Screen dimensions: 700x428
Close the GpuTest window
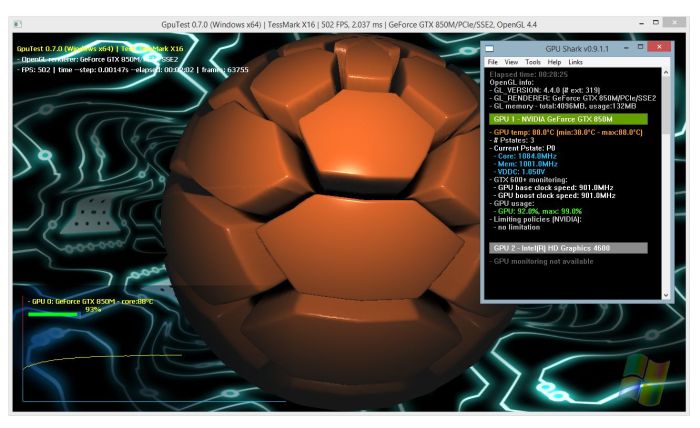point(674,22)
